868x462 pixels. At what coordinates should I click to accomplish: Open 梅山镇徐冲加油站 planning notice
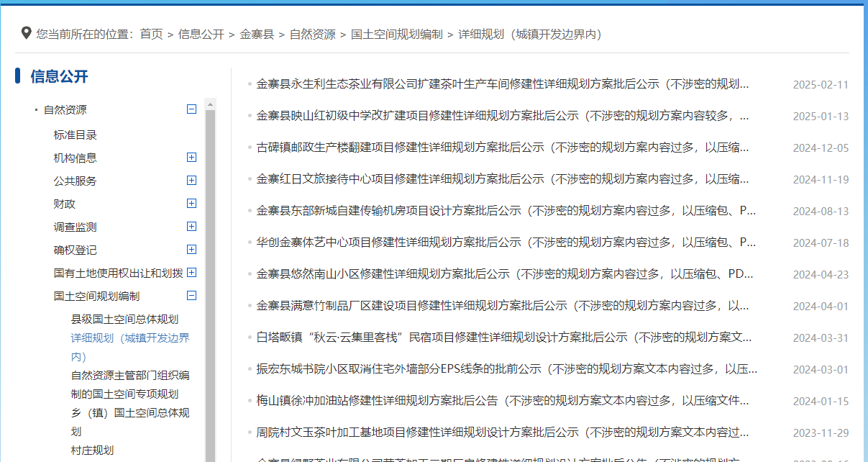pyautogui.click(x=502, y=401)
